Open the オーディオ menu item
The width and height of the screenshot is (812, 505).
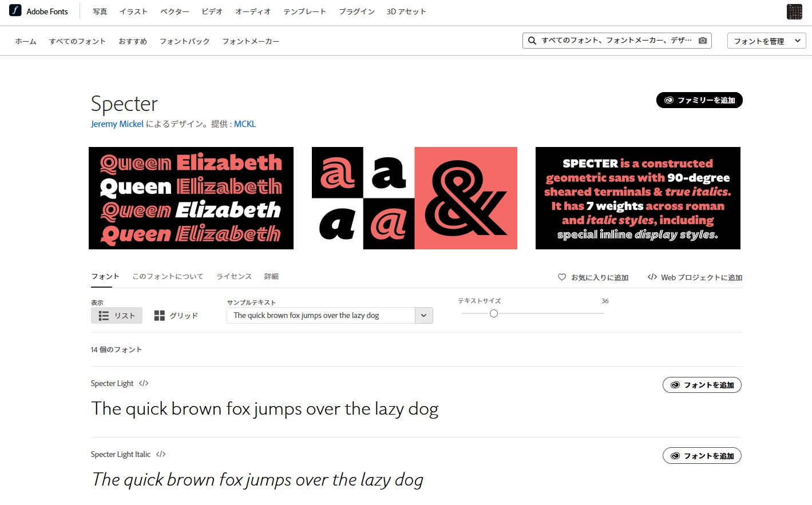253,11
